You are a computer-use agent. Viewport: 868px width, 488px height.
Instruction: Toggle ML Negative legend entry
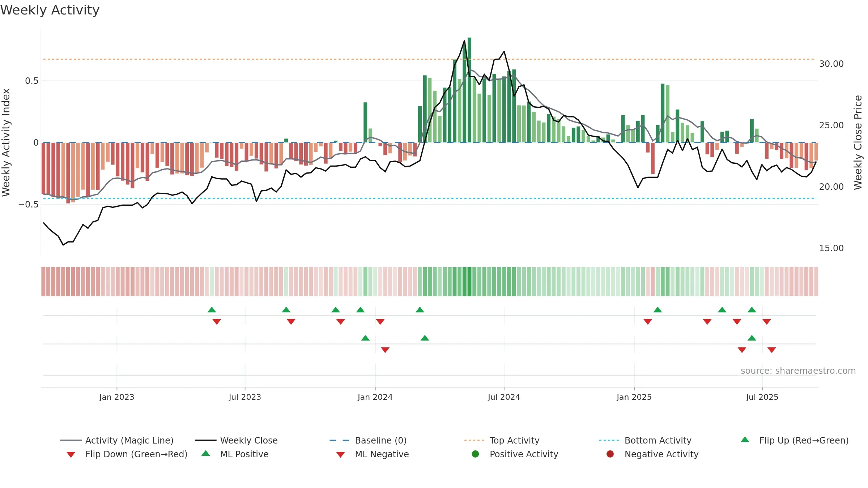coord(372,454)
